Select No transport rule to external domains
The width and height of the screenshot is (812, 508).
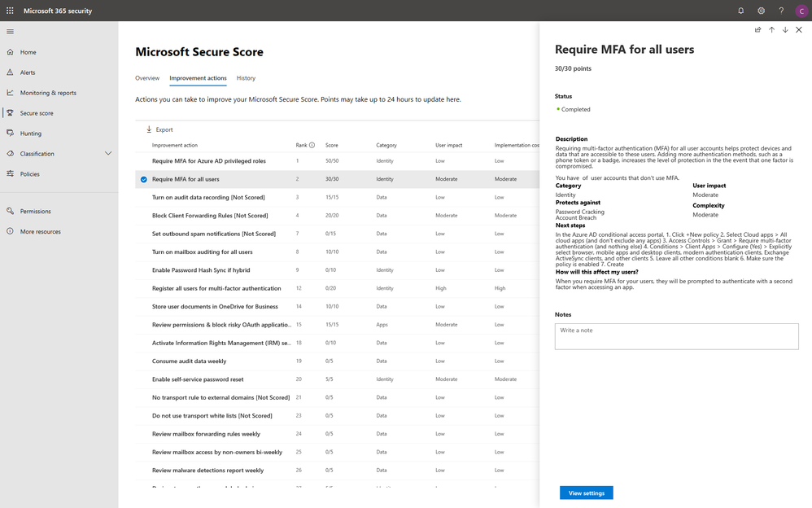point(337,397)
